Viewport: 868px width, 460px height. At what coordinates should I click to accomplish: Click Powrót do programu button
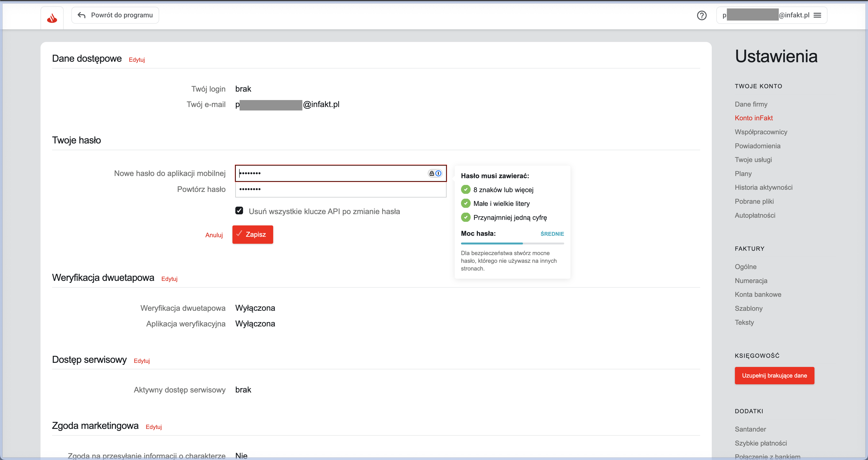115,15
